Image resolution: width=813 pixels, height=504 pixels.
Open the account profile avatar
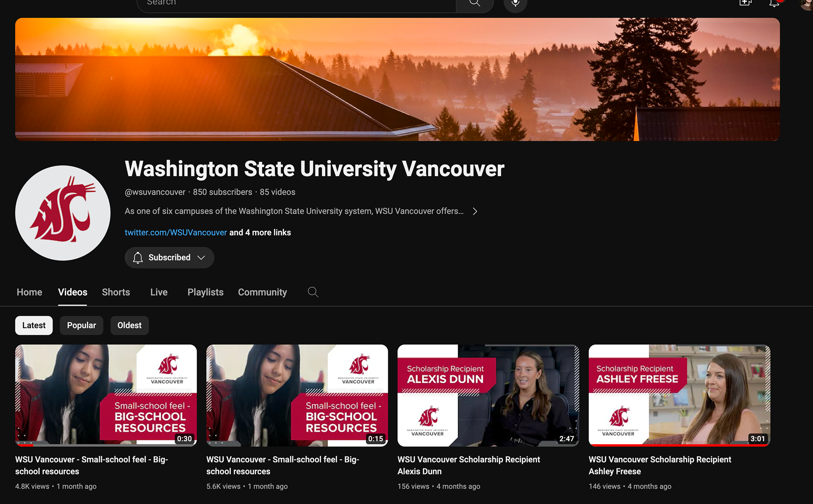click(806, 4)
